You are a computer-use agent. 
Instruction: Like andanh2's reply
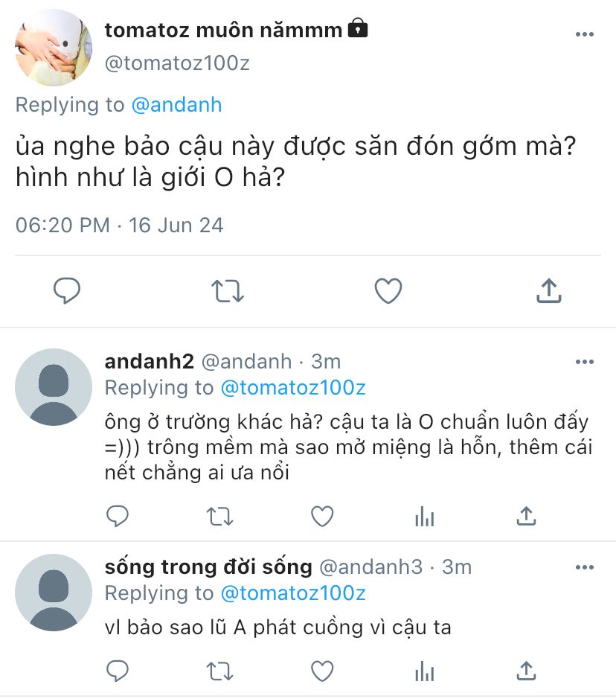point(321,516)
